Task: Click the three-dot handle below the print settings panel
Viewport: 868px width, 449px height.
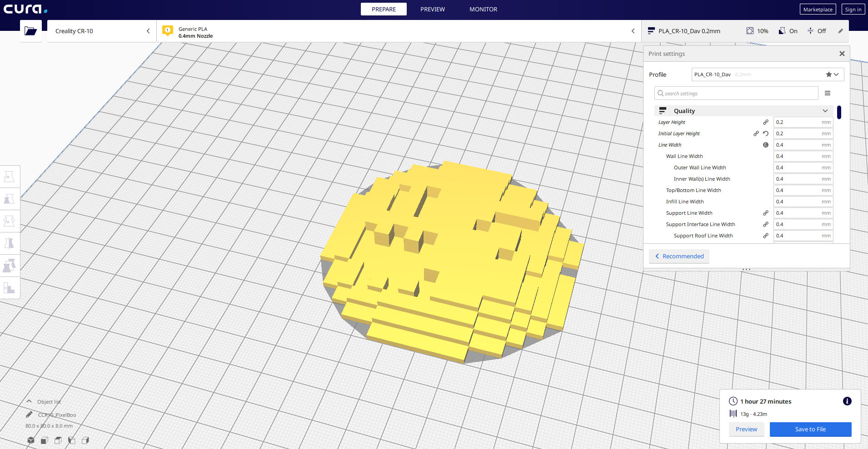Action: [746, 270]
